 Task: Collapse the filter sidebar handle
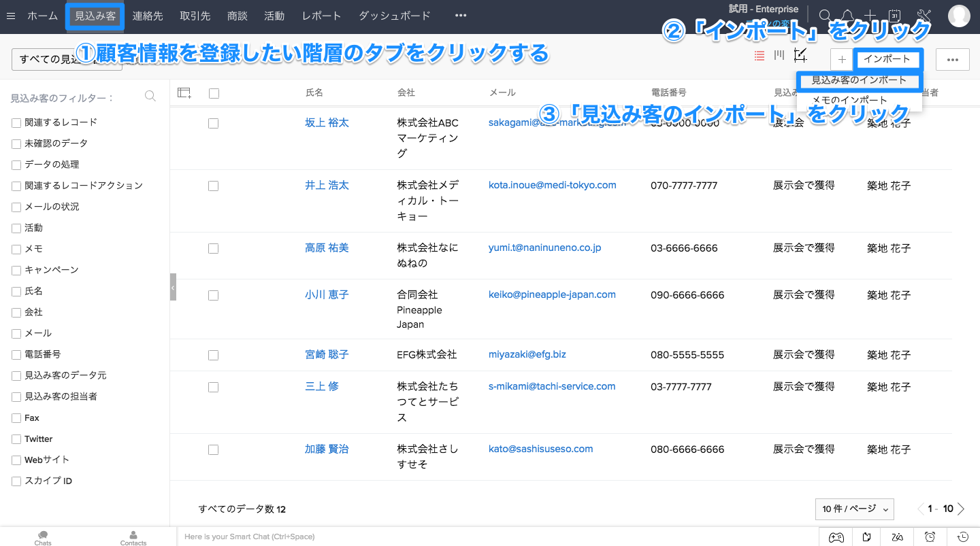(x=173, y=287)
